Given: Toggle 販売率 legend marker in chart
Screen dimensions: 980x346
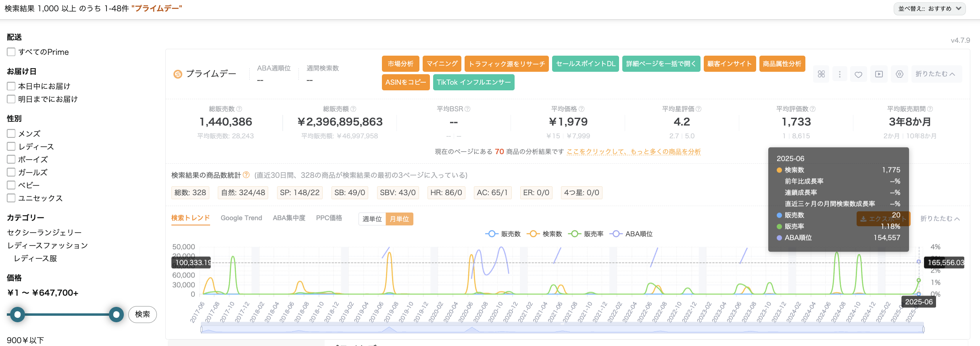Looking at the screenshot, I should click(574, 234).
